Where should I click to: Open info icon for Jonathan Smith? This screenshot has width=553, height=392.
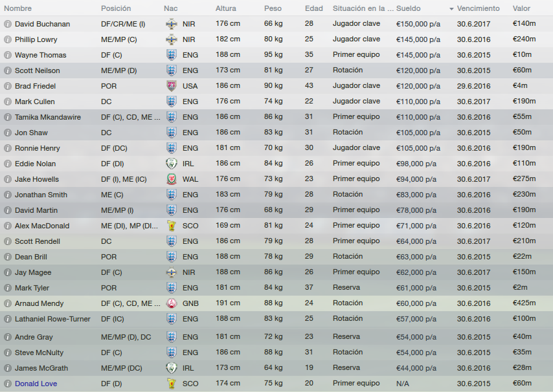click(7, 195)
